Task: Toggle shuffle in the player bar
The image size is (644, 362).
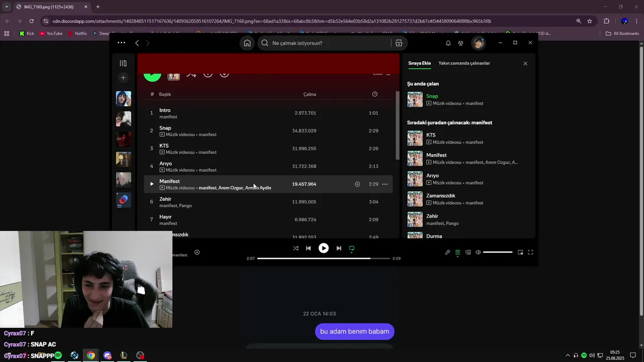Action: coord(296,248)
